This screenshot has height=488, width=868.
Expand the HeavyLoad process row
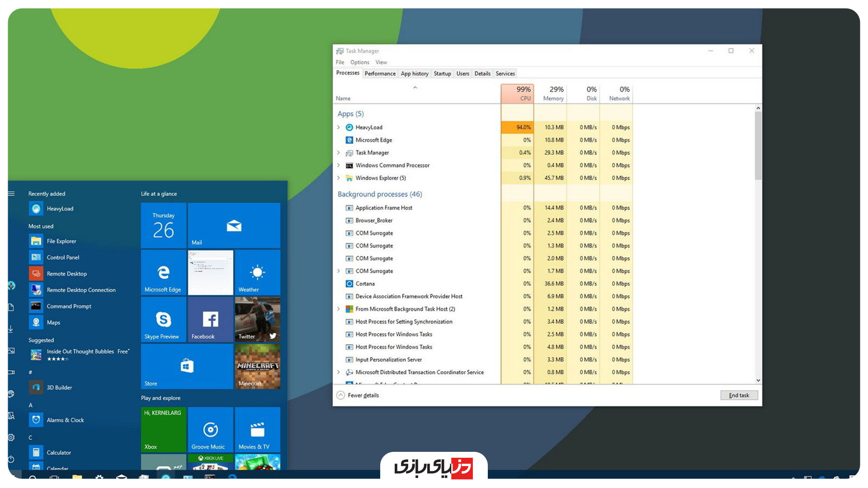tap(339, 127)
